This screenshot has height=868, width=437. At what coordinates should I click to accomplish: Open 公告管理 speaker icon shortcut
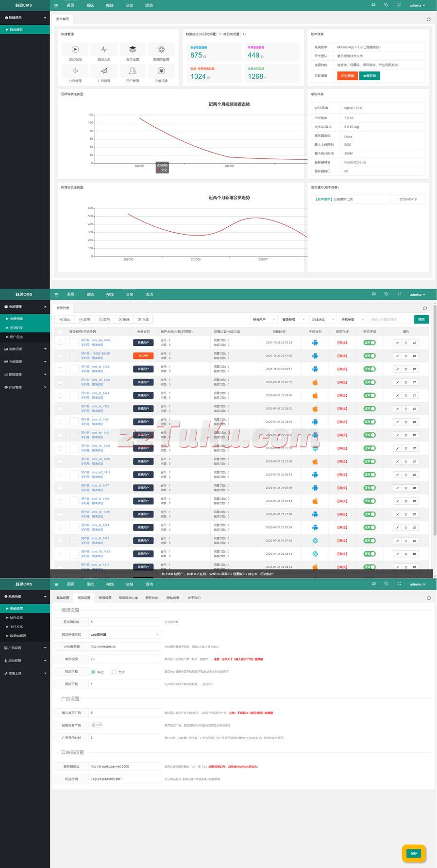click(75, 71)
